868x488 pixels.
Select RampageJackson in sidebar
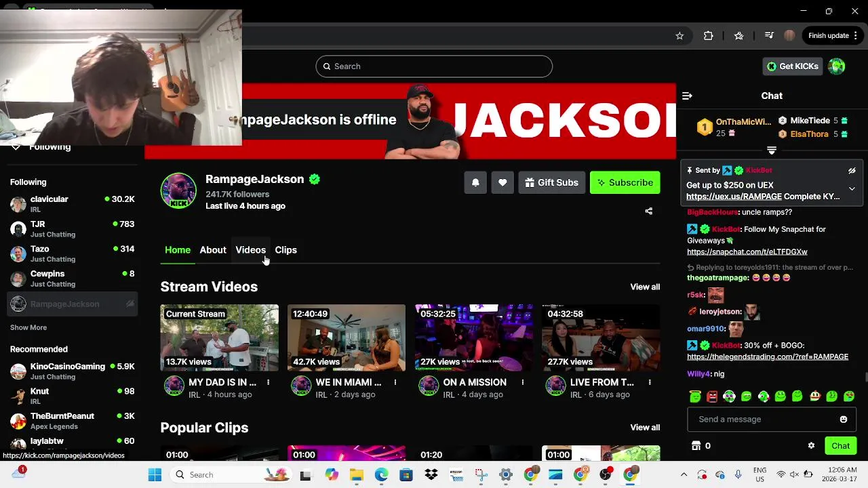72,304
